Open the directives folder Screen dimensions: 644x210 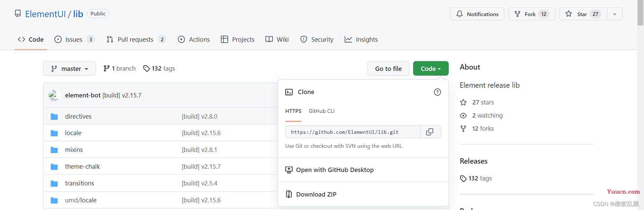click(78, 116)
